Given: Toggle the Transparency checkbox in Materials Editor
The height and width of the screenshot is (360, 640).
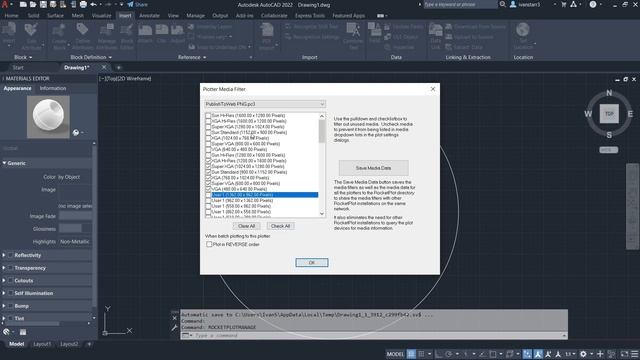Looking at the screenshot, I should [11, 268].
